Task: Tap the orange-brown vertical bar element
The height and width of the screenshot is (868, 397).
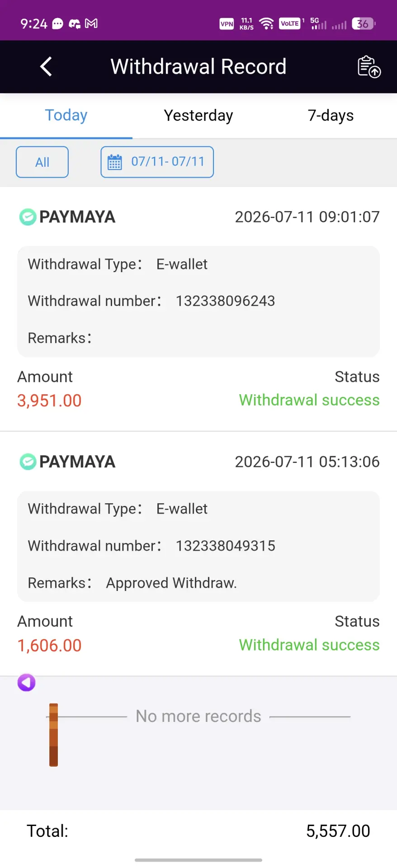Action: (x=53, y=735)
